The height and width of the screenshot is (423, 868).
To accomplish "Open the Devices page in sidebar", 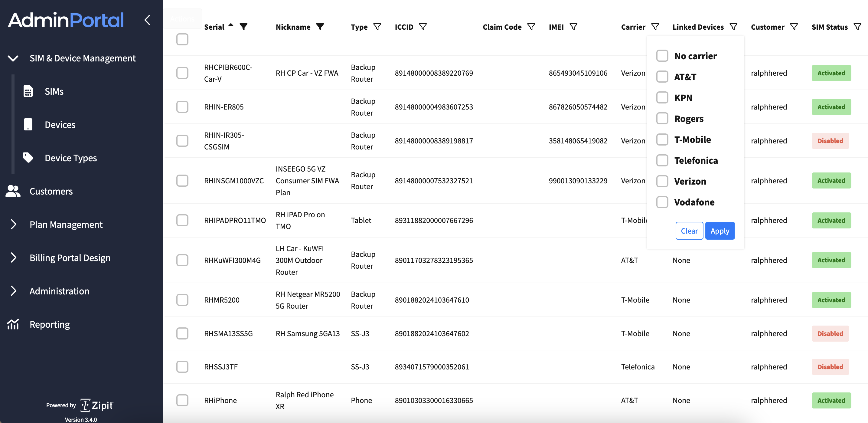I will tap(60, 125).
